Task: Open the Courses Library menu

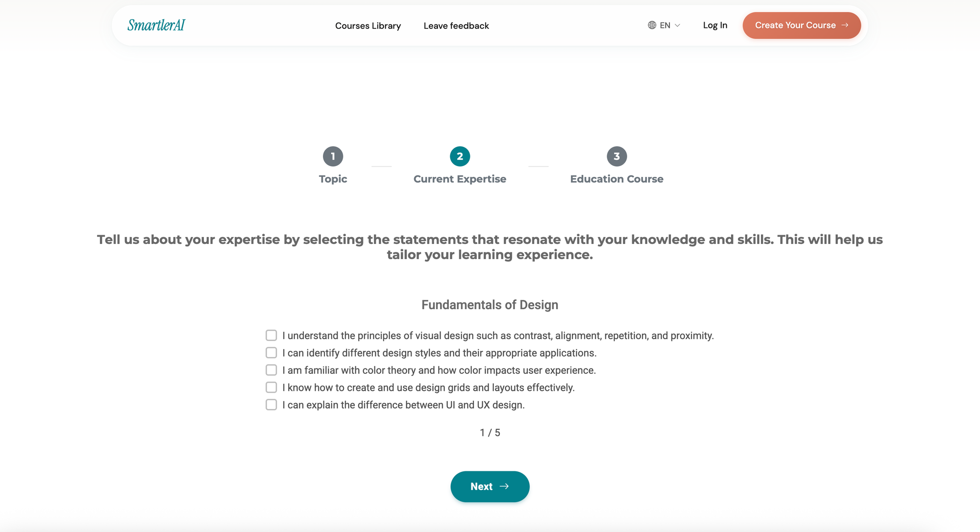Action: point(367,25)
